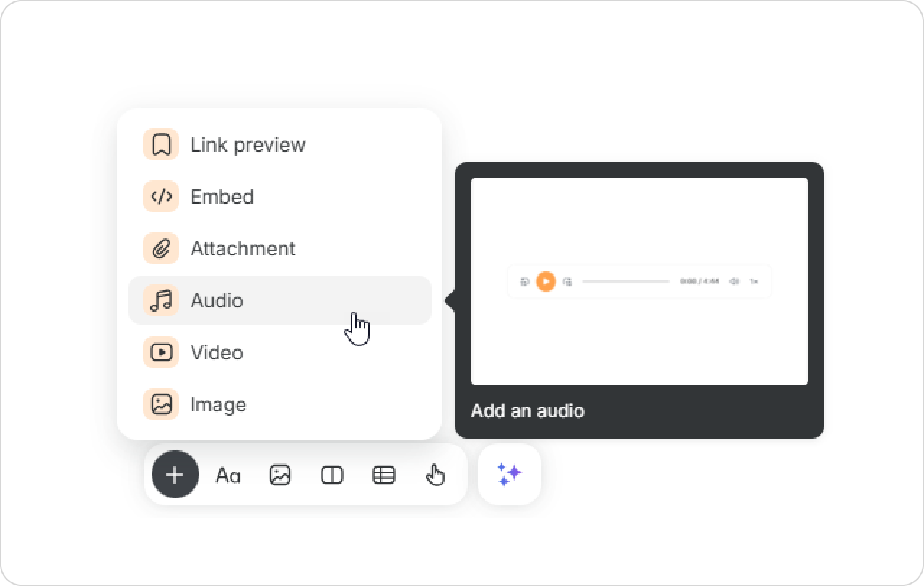Viewport: 924px width, 586px height.
Task: Open the Aa text formatting tool
Action: 228,475
